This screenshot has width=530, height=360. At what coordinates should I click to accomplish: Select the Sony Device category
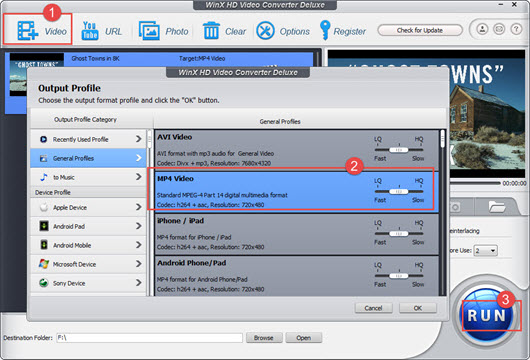[x=88, y=283]
